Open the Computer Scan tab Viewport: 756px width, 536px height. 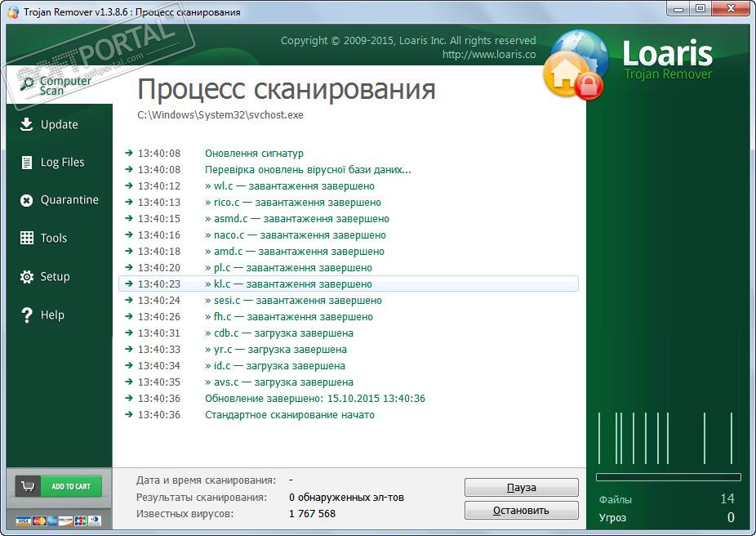[60, 85]
